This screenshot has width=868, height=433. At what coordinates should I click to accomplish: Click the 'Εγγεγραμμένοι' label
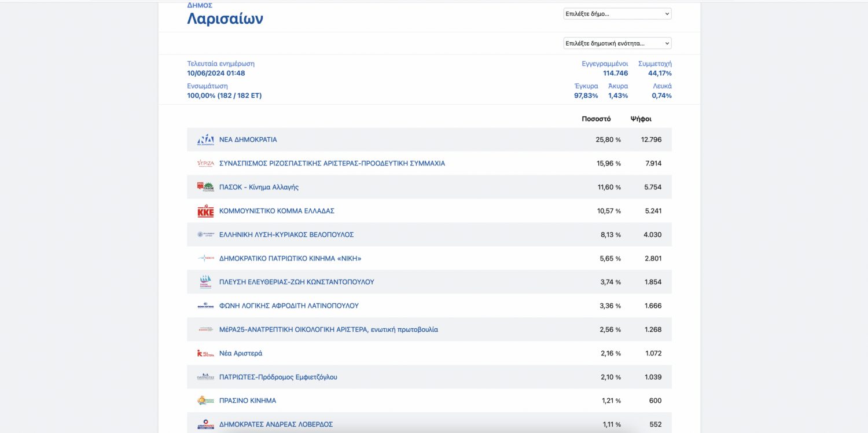[x=605, y=64]
